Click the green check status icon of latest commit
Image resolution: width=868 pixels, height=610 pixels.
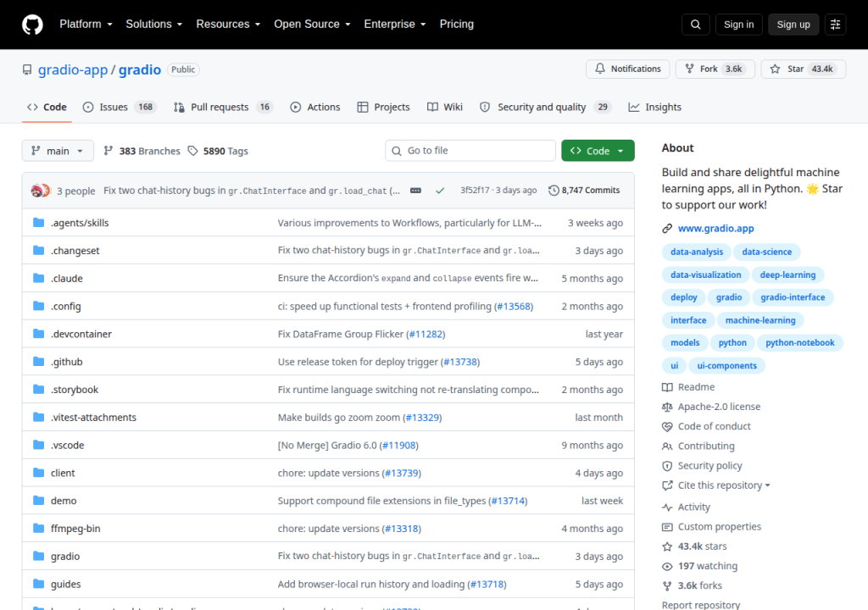(x=440, y=191)
